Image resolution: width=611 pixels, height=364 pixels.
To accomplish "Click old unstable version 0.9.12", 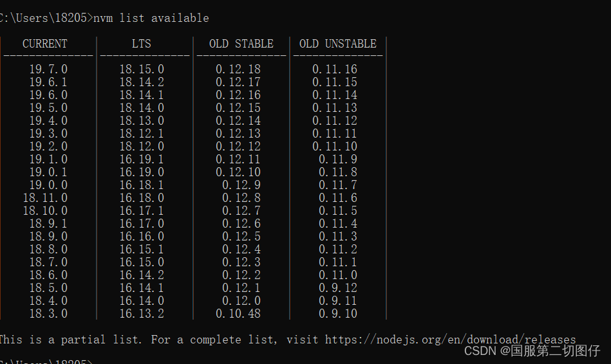I will point(338,287).
